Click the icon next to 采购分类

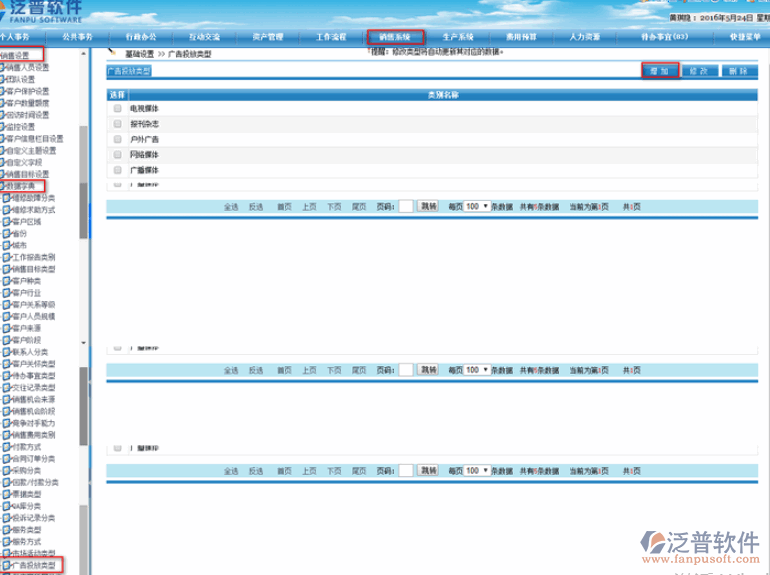7,471
